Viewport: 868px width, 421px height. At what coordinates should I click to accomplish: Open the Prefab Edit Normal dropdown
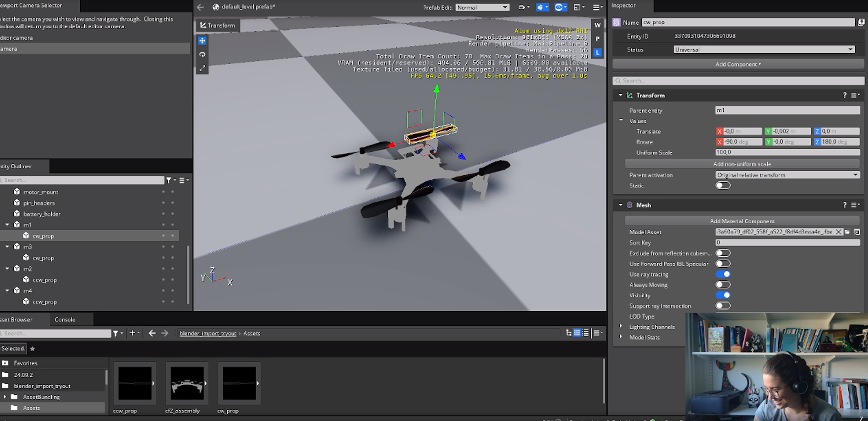click(x=482, y=7)
